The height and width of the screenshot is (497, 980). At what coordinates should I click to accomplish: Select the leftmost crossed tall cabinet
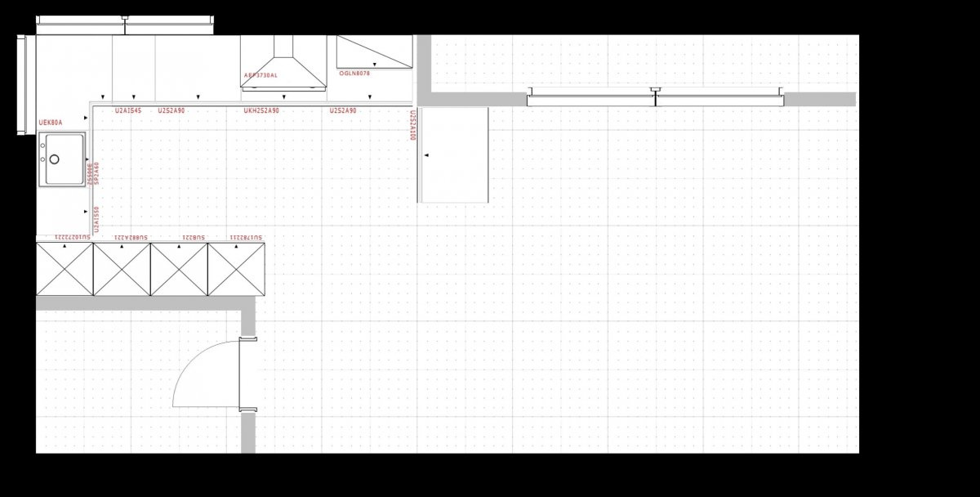[65, 269]
